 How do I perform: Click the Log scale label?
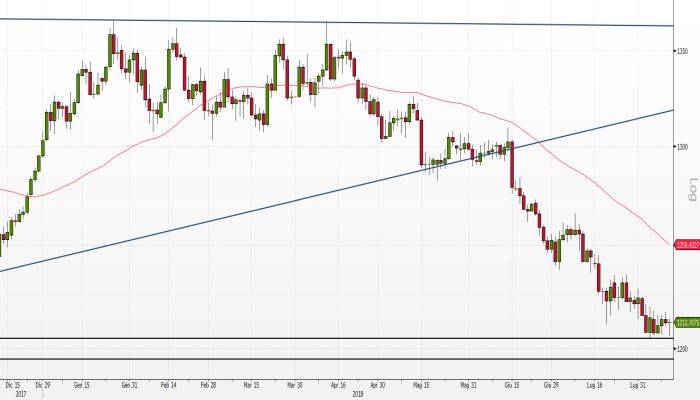point(692,187)
